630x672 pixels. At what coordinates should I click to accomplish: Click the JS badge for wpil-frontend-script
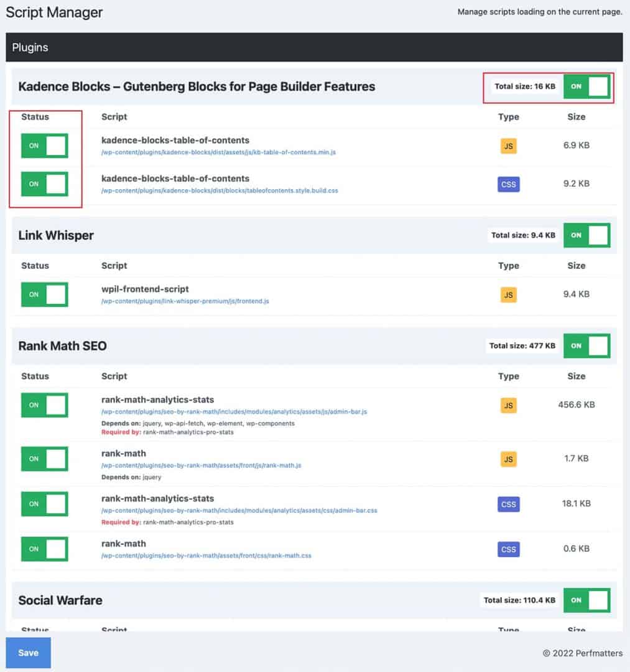(508, 295)
